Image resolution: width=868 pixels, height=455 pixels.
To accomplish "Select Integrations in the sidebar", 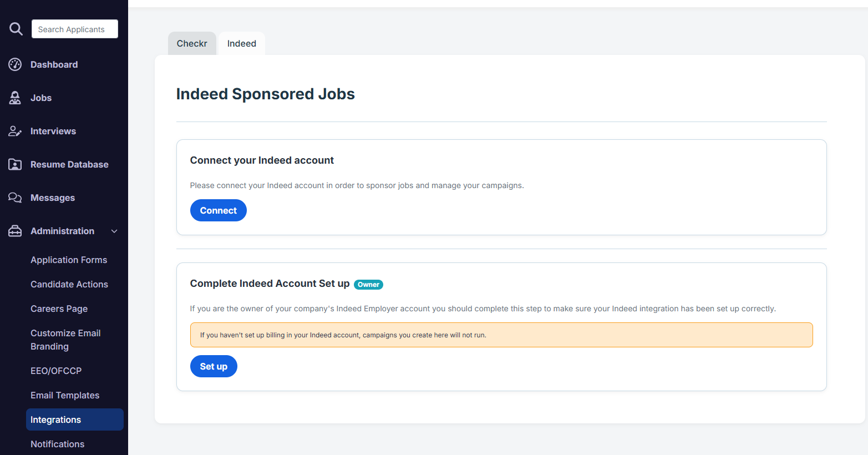I will [x=75, y=419].
